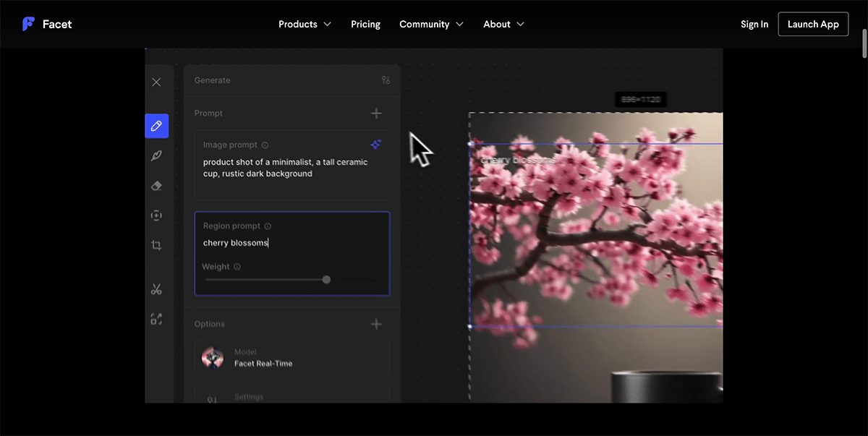868x436 pixels.
Task: Click the Weight slider handle
Action: [326, 279]
